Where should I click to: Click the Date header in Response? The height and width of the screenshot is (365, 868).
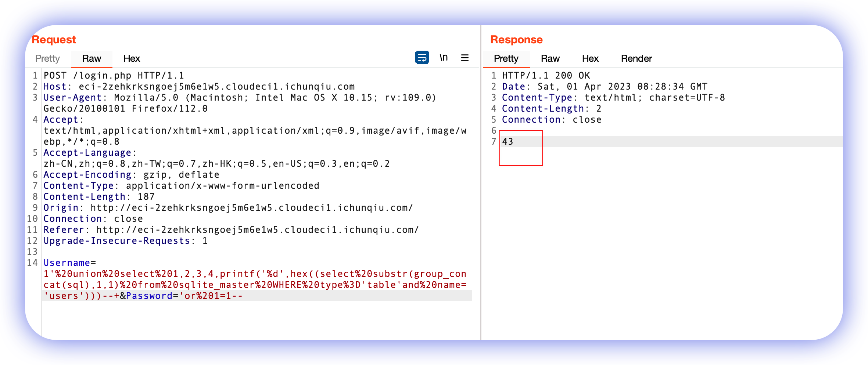605,87
